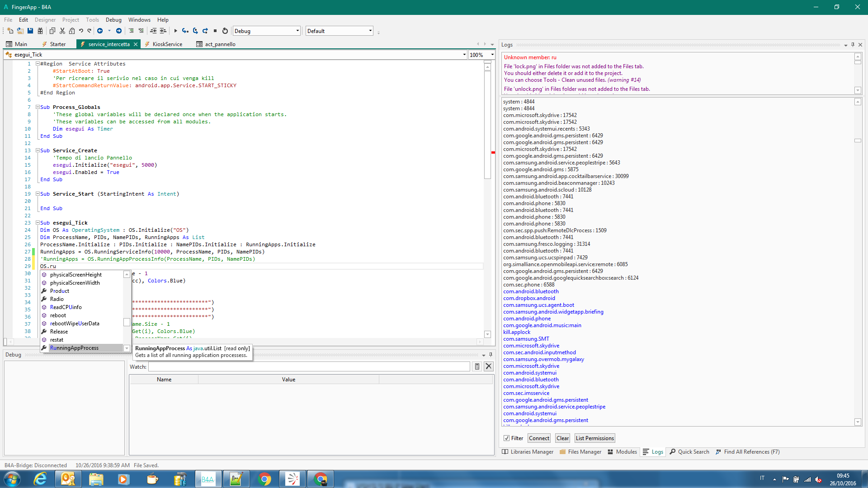The width and height of the screenshot is (868, 488).
Task: Expand the esegui_Tick sub selector dropdown
Action: pyautogui.click(x=464, y=55)
